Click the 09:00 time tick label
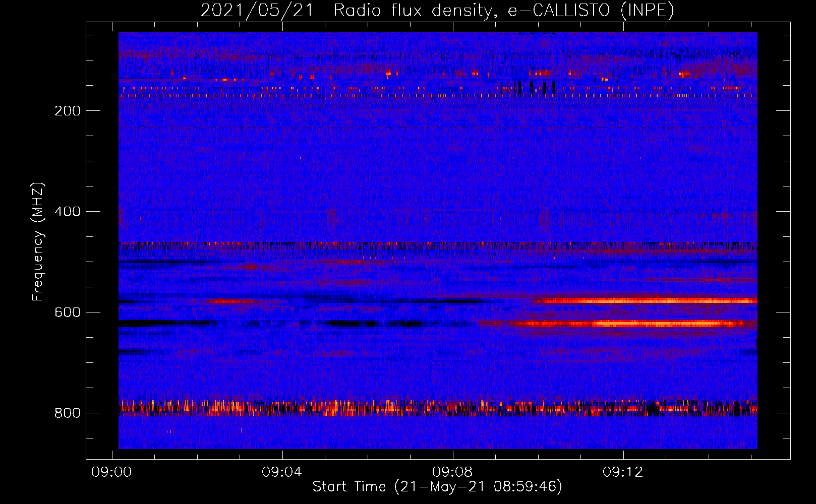 (x=111, y=472)
